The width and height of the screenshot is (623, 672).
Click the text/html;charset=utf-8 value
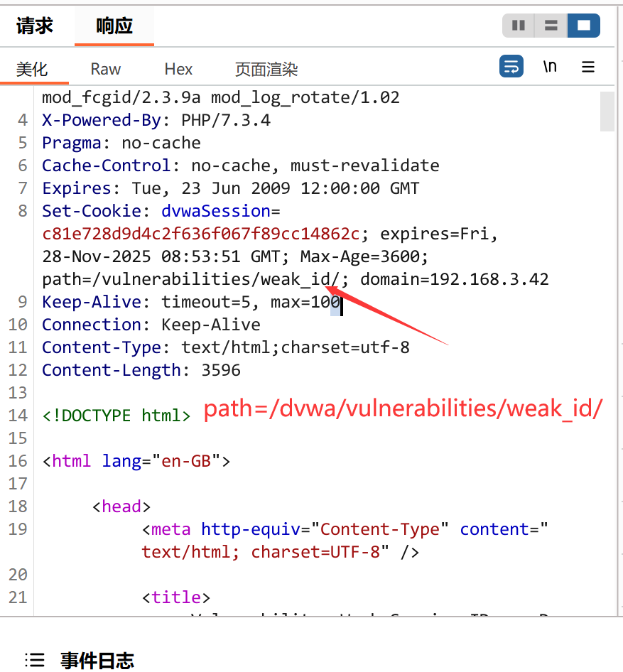(296, 347)
